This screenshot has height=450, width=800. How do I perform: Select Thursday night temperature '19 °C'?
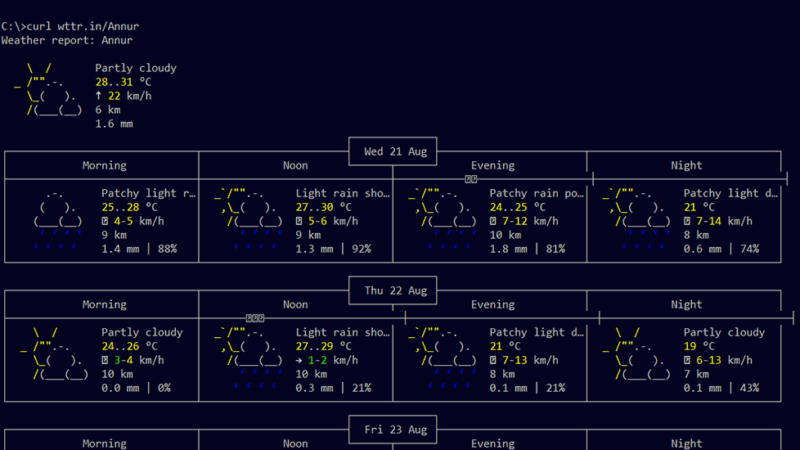click(x=699, y=346)
